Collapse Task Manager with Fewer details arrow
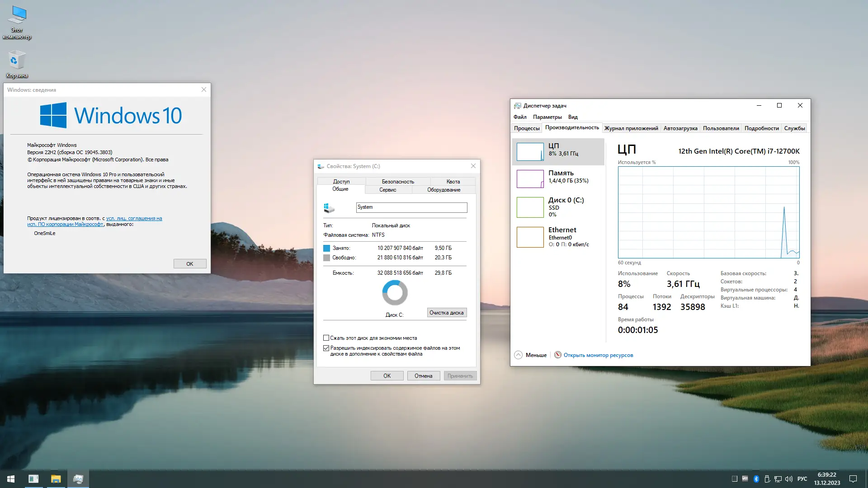Viewport: 868px width, 488px height. (x=519, y=355)
